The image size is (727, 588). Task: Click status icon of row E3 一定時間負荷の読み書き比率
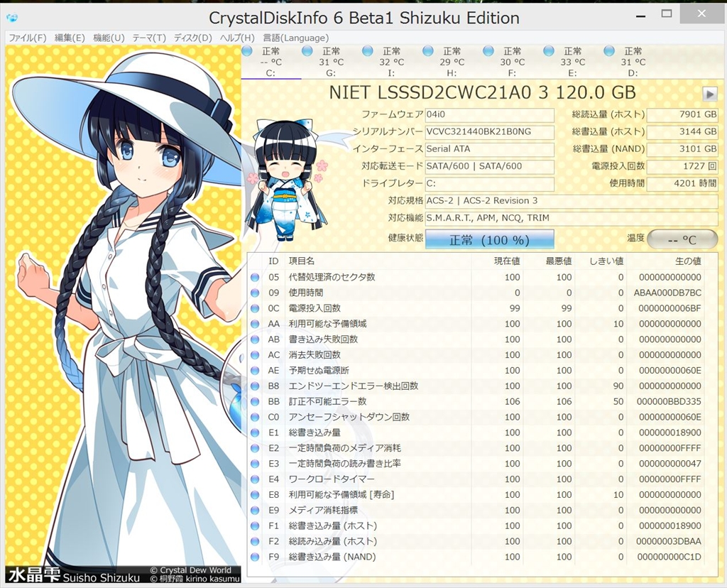click(x=255, y=464)
